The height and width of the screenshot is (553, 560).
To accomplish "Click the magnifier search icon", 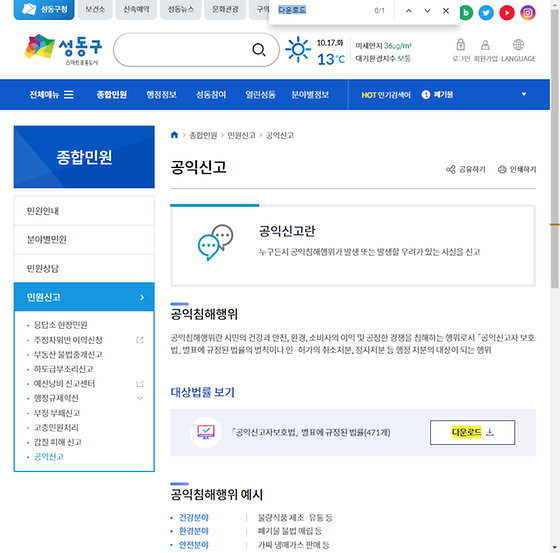I will point(259,50).
